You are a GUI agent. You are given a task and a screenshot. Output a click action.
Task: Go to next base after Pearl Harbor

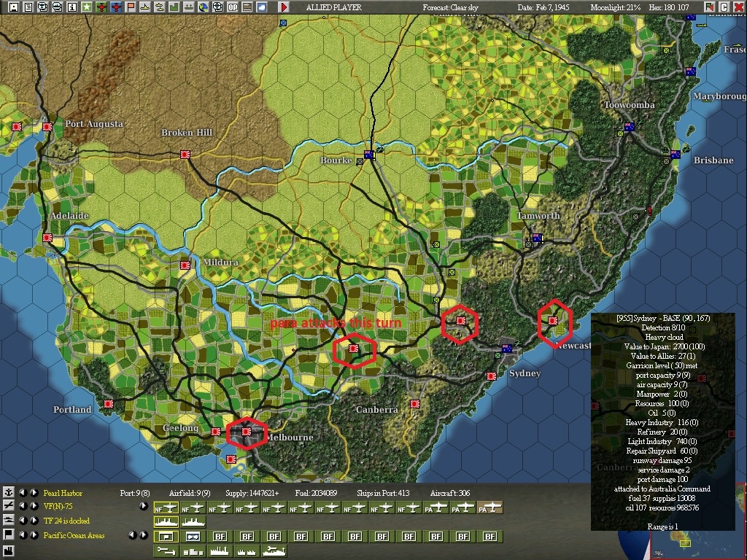coord(34,492)
